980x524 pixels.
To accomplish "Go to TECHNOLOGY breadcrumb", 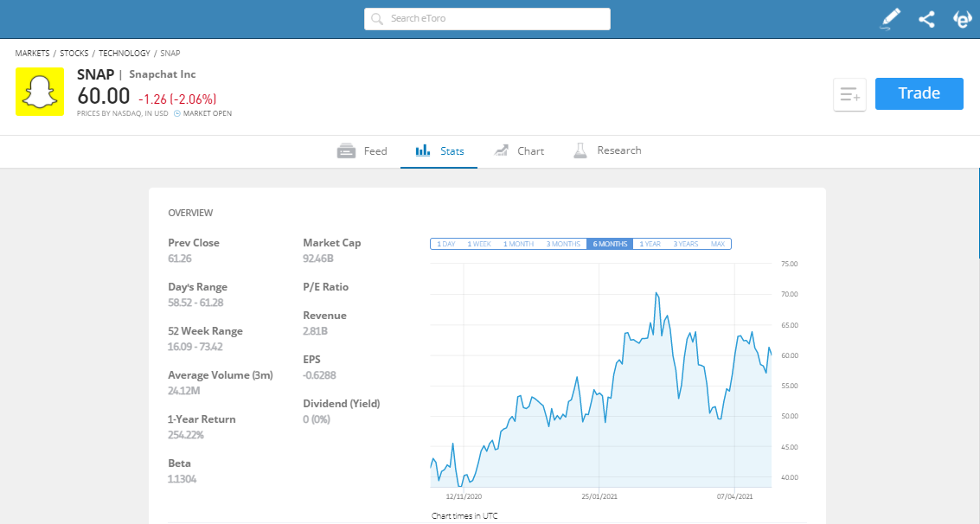I will pos(125,53).
